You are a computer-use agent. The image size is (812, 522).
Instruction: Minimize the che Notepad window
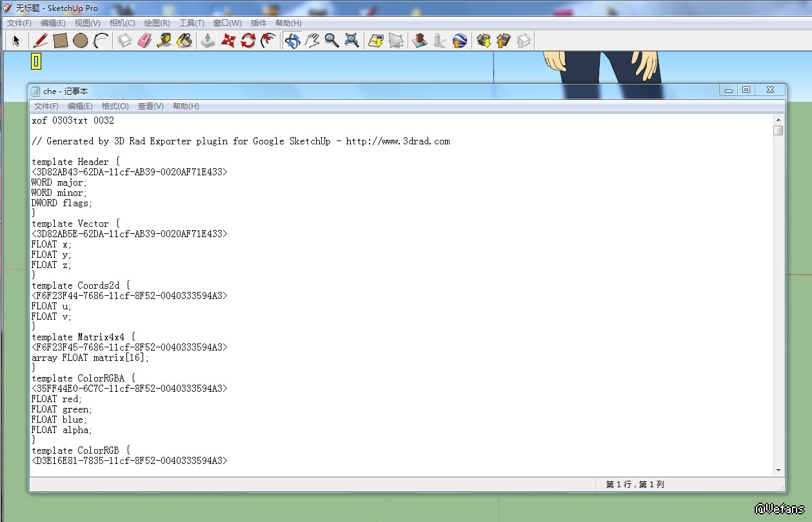click(729, 90)
